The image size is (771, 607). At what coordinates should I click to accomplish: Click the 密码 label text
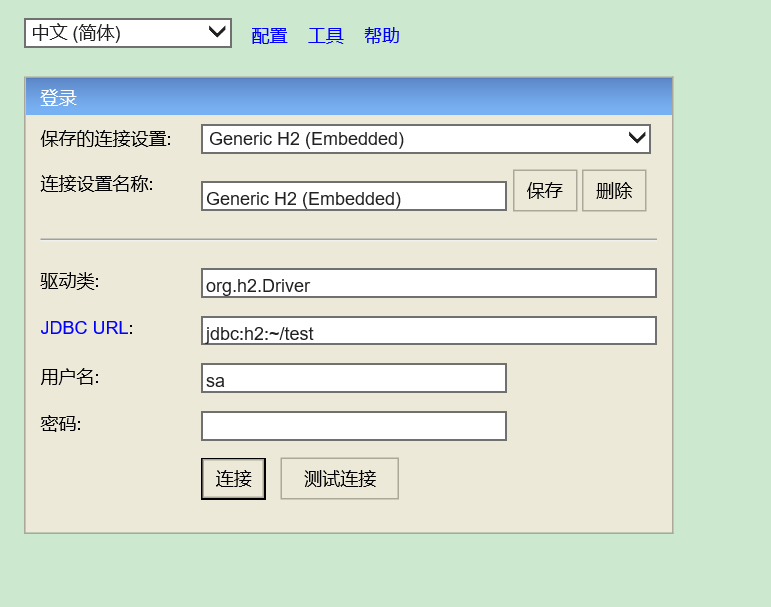pyautogui.click(x=61, y=424)
